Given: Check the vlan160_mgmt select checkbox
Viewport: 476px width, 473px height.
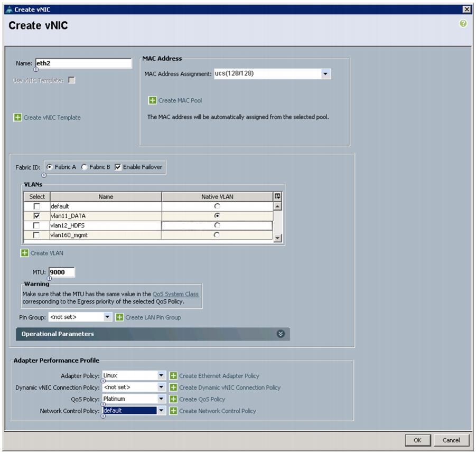Looking at the screenshot, I should 36,235.
